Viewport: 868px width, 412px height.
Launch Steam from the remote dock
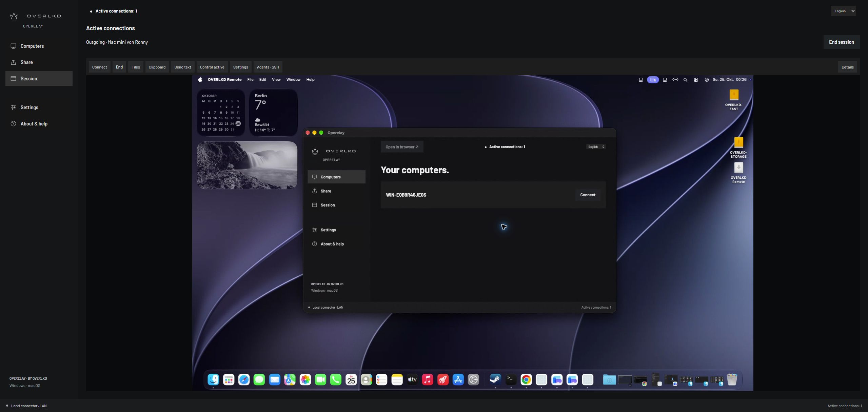(x=495, y=379)
